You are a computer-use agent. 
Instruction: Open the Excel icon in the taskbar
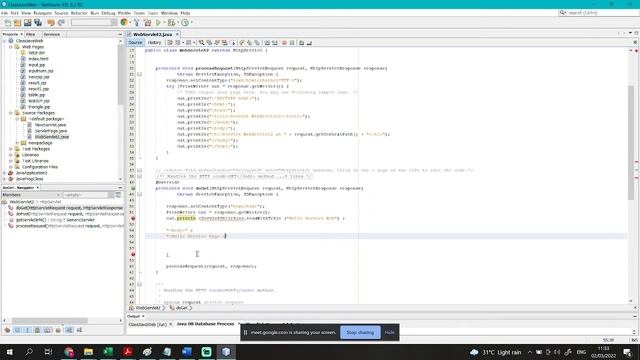tap(108, 351)
